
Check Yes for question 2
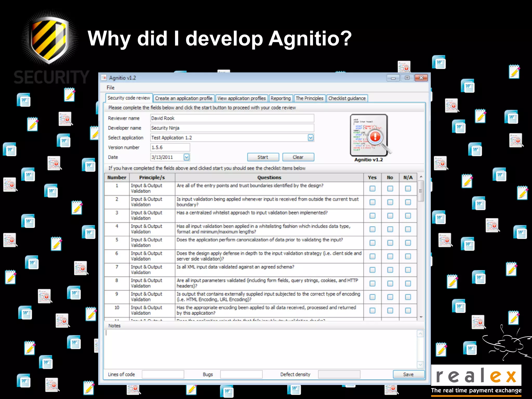point(373,202)
